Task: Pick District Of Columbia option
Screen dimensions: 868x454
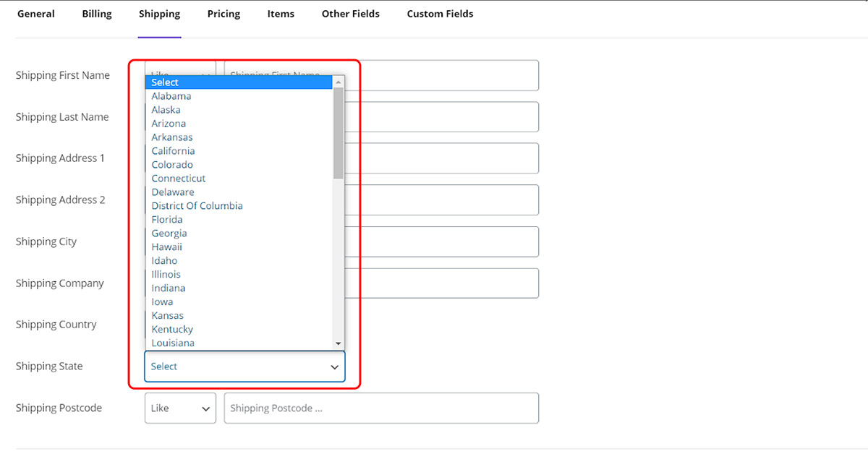Action: (197, 206)
